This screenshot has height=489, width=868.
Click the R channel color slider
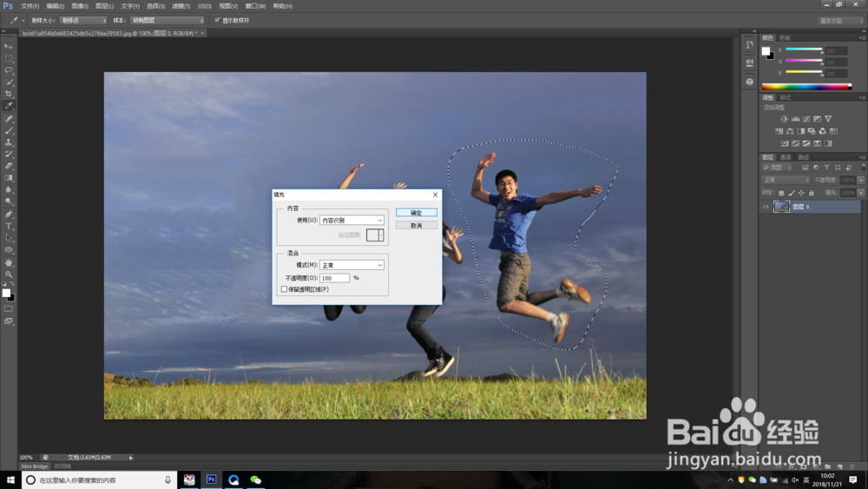point(804,50)
